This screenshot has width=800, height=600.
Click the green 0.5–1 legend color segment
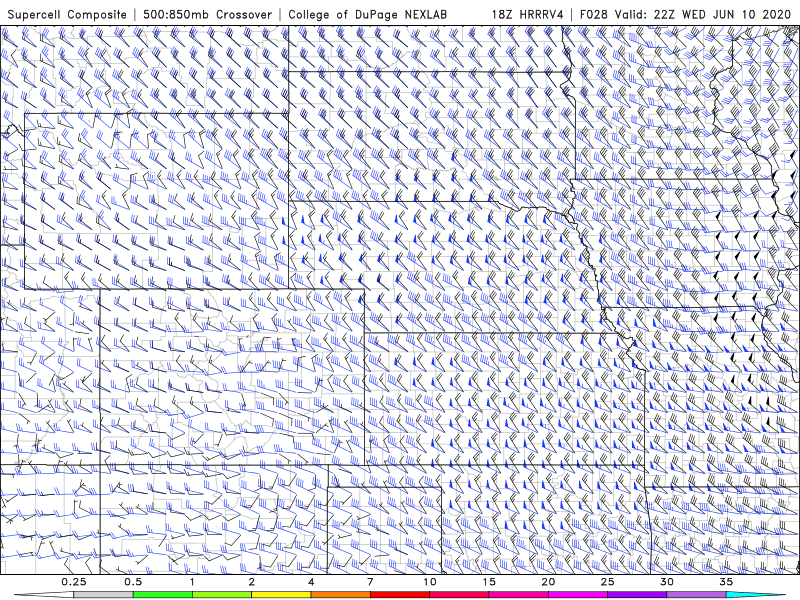(163, 595)
